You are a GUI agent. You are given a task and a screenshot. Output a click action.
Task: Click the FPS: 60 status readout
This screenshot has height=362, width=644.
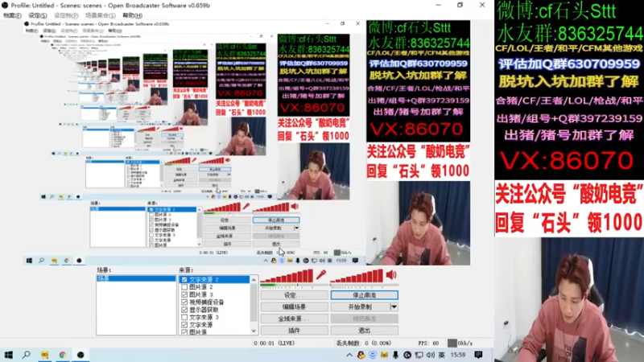tap(428, 343)
